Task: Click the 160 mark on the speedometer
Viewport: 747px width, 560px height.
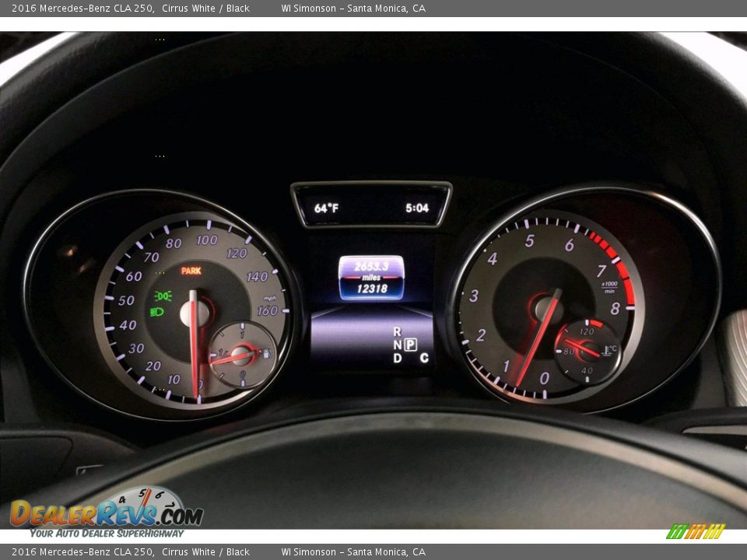Action: (x=267, y=311)
